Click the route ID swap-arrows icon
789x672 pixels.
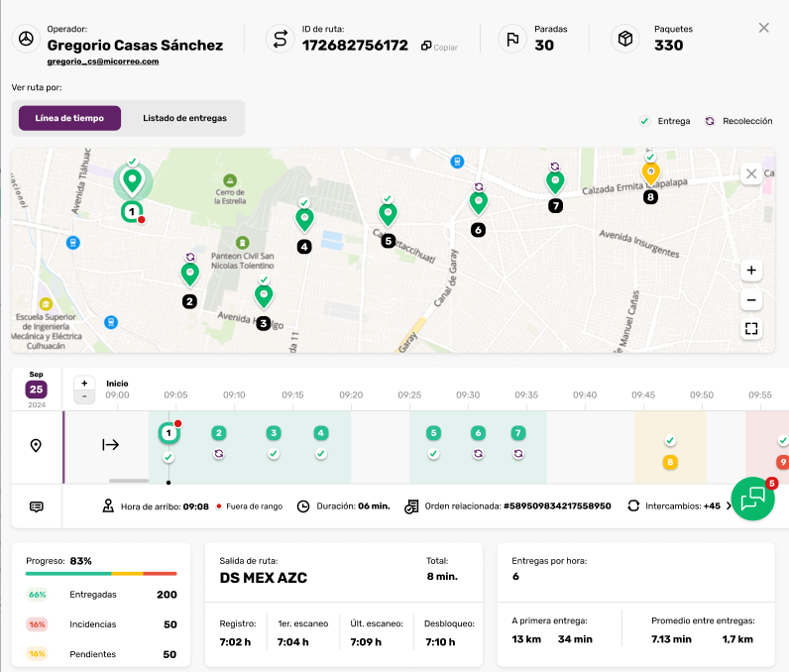click(280, 39)
